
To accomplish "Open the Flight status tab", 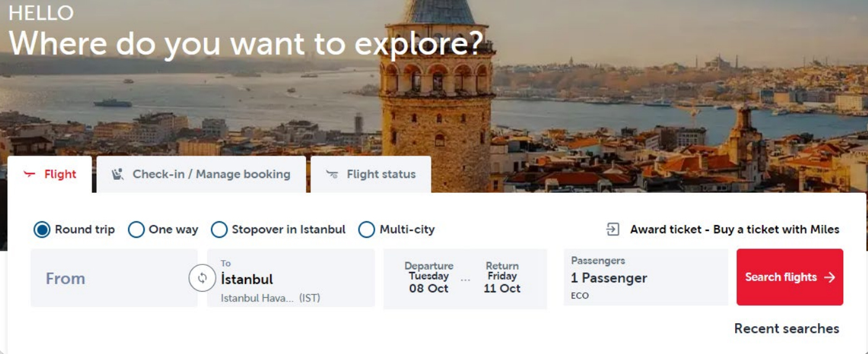I will (380, 174).
